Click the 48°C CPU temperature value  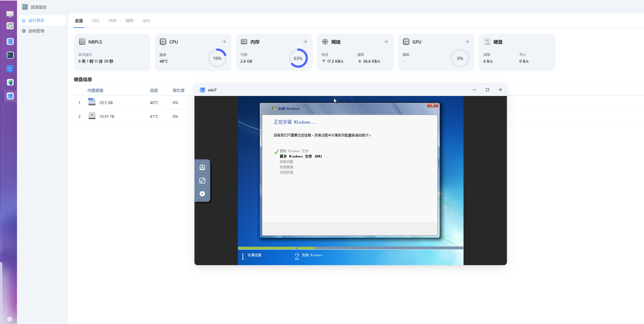coord(163,61)
